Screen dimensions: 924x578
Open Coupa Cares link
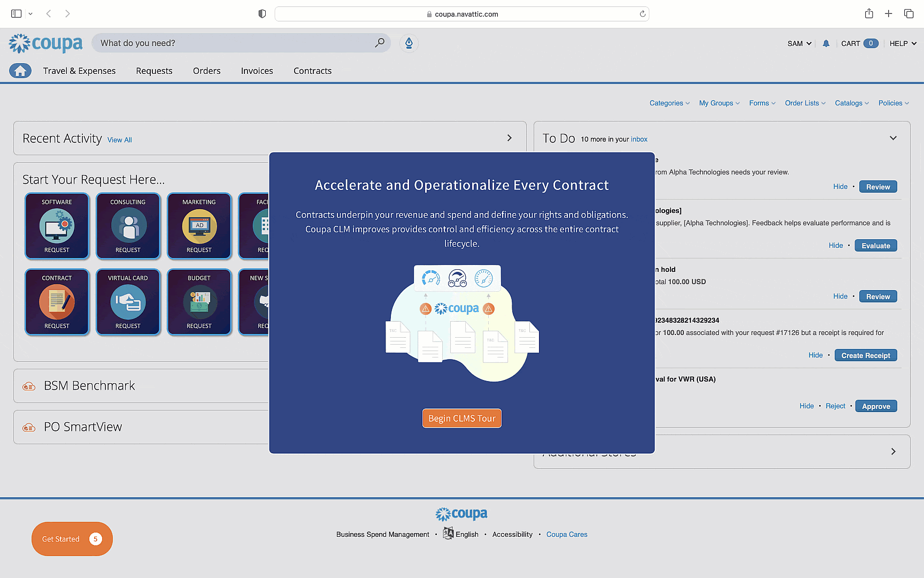[x=567, y=534]
